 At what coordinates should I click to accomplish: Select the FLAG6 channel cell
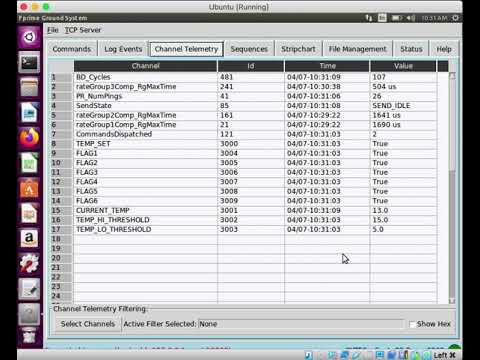point(145,201)
